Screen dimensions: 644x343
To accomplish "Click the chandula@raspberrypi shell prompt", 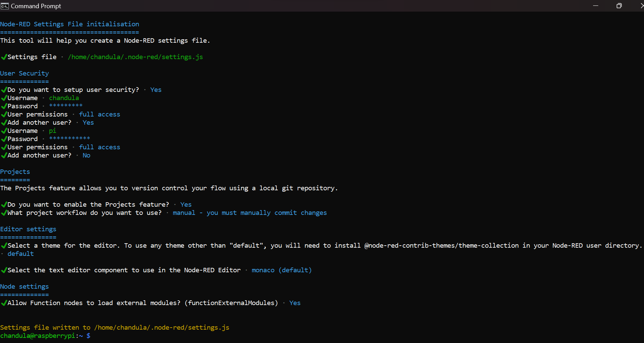I will coord(45,335).
